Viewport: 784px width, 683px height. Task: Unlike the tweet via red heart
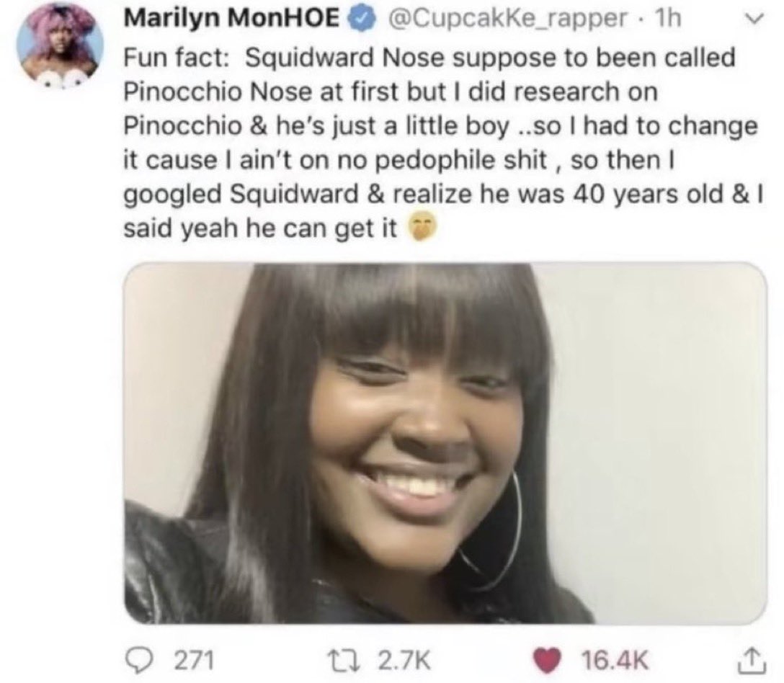[x=546, y=660]
